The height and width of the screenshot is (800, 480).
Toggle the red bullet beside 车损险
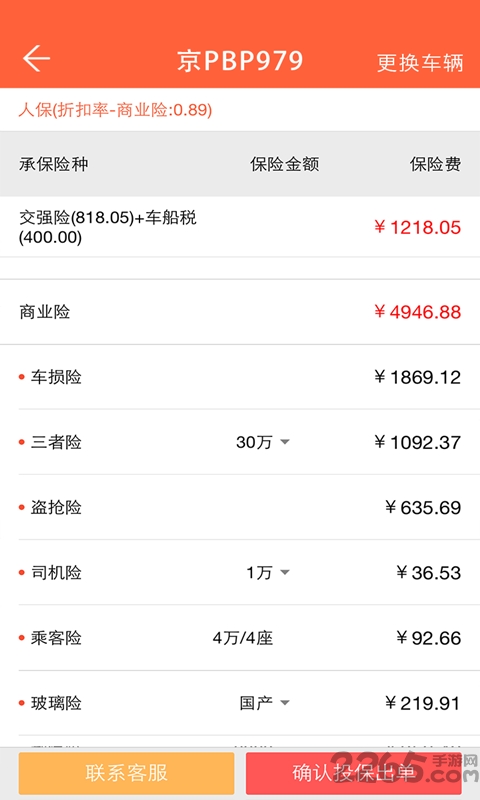[22, 377]
